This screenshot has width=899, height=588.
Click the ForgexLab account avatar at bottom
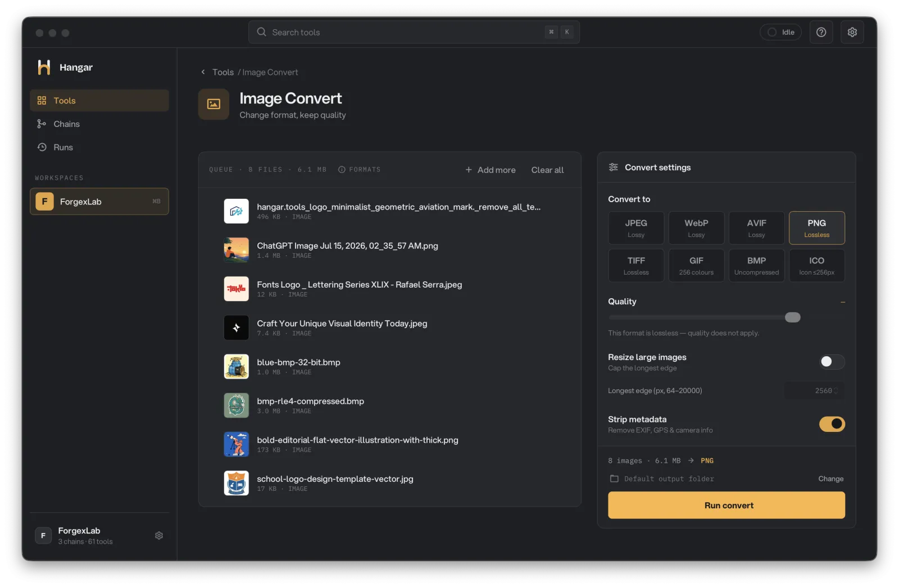pos(43,536)
